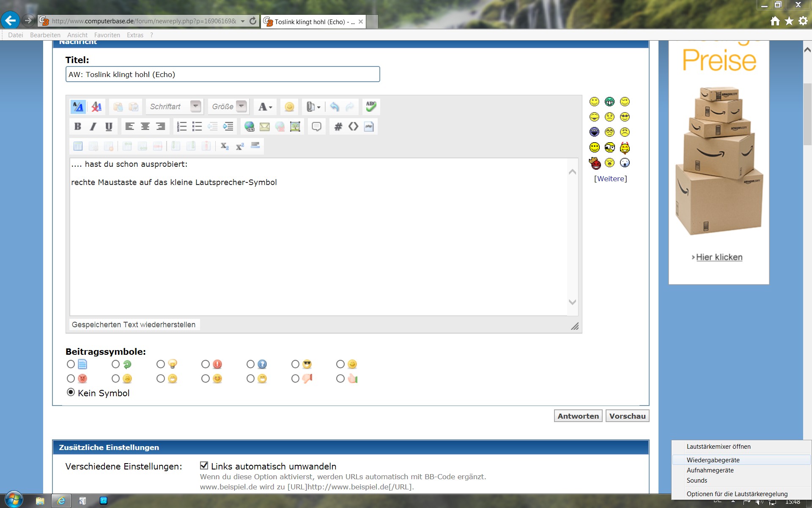Click the italic formatting icon
Screen dimensions: 812x508
click(x=93, y=127)
